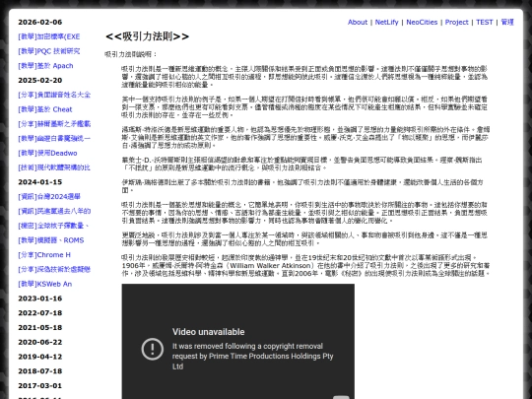Expand the 2017-03-01 date group
The width and height of the screenshot is (532, 399).
[40, 386]
